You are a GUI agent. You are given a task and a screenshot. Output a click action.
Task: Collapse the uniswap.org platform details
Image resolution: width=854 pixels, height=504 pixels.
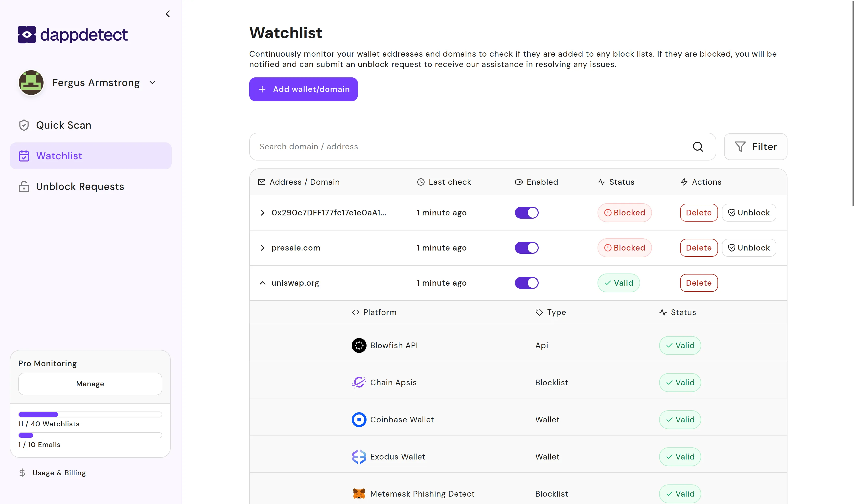point(262,283)
